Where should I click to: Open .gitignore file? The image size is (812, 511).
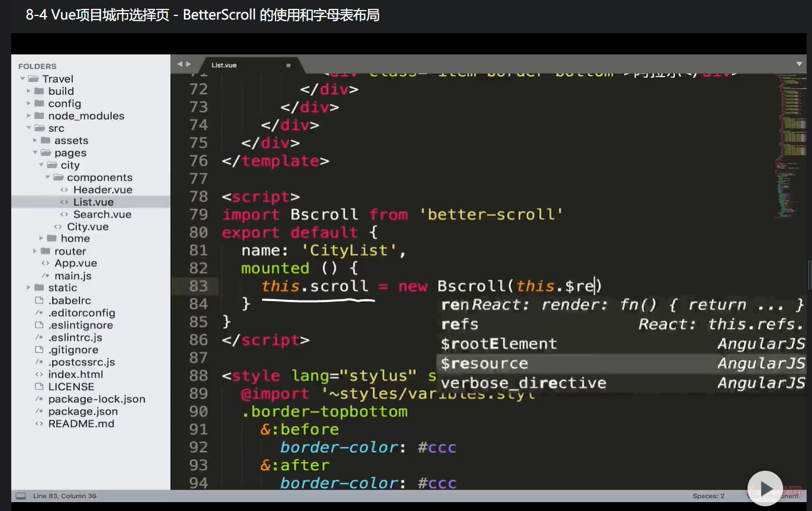click(73, 350)
